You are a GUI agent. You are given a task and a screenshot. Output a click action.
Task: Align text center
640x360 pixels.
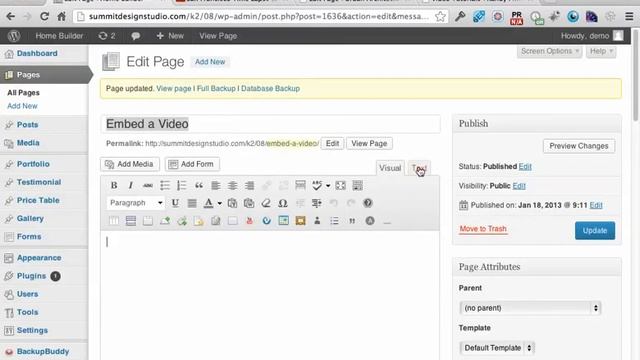pyautogui.click(x=233, y=185)
